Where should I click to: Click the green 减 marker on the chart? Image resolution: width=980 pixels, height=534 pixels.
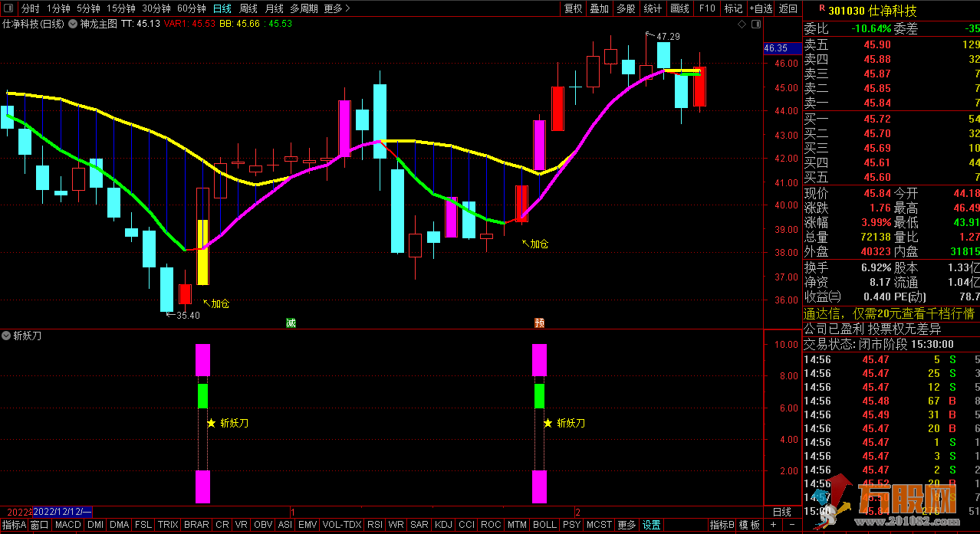[291, 323]
